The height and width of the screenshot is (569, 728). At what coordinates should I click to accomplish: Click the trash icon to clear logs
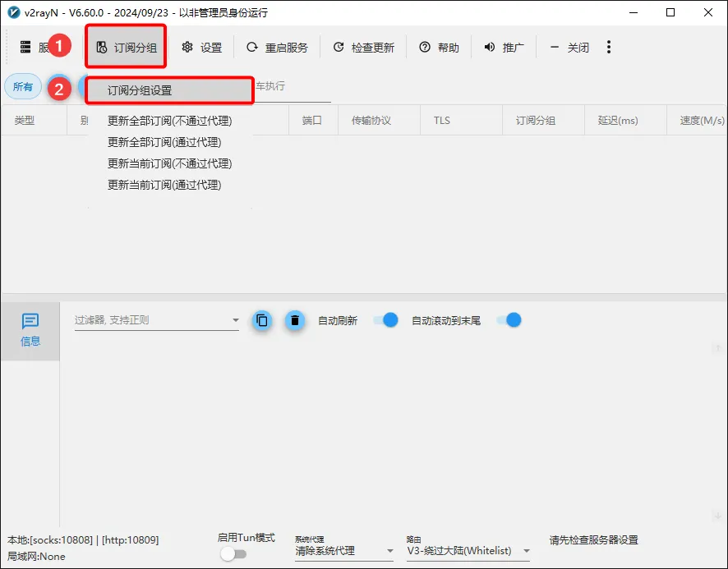pyautogui.click(x=295, y=320)
